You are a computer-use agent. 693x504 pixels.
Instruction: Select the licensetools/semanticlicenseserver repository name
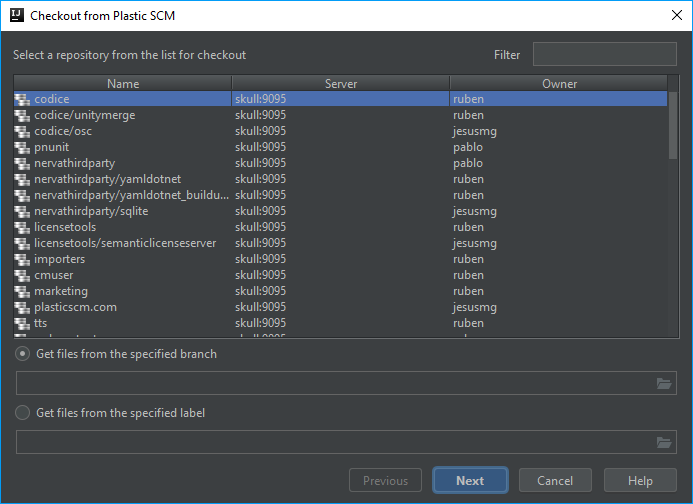tap(125, 243)
